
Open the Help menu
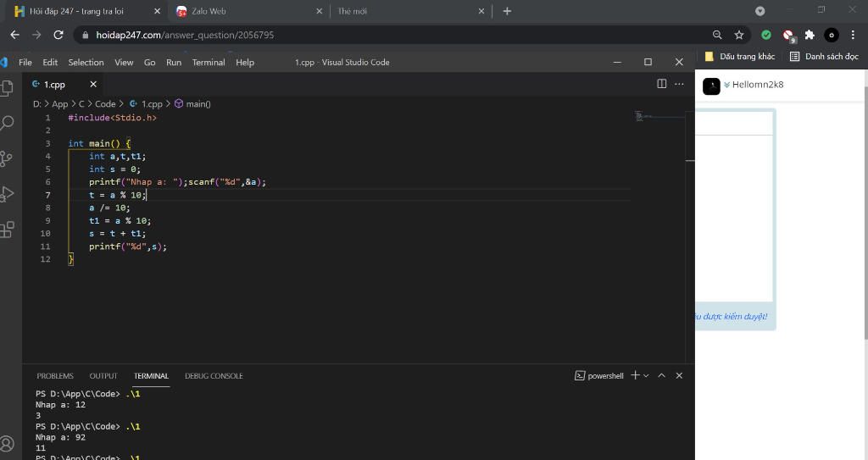[245, 63]
